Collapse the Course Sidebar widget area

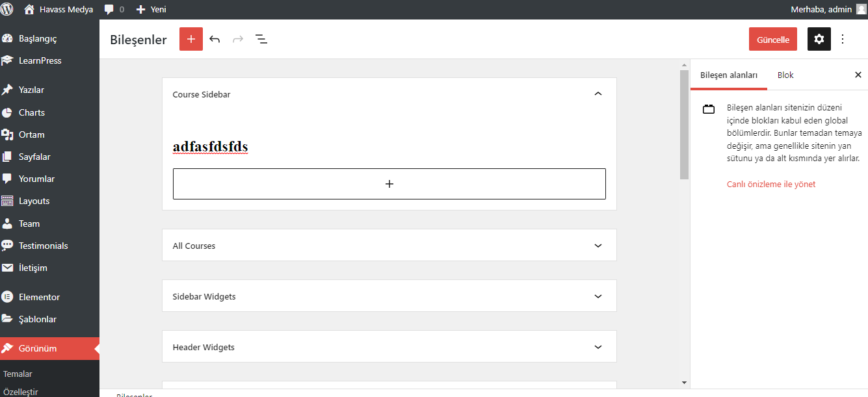(598, 94)
